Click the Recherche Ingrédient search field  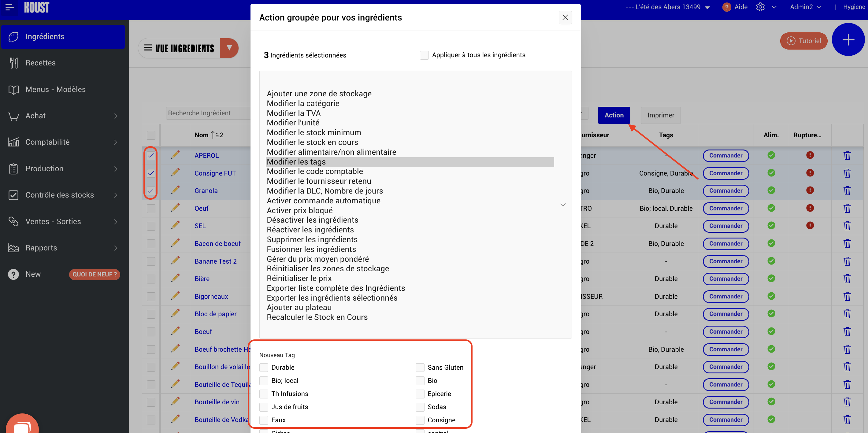(x=208, y=113)
